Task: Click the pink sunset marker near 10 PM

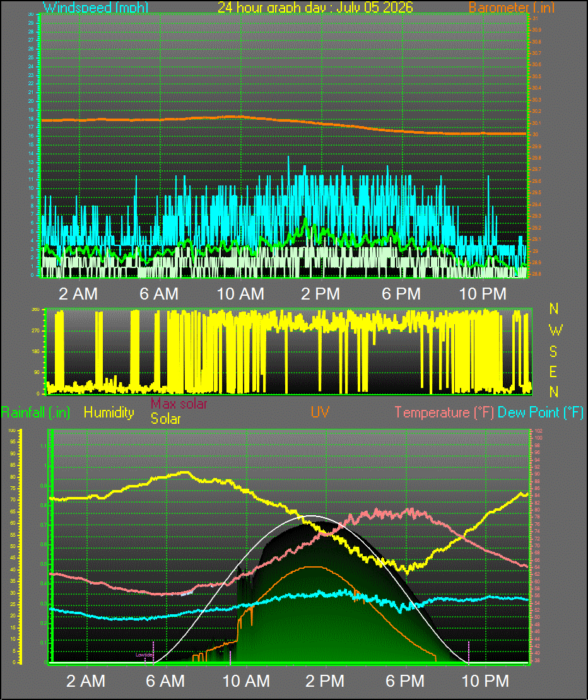Action: [x=468, y=653]
